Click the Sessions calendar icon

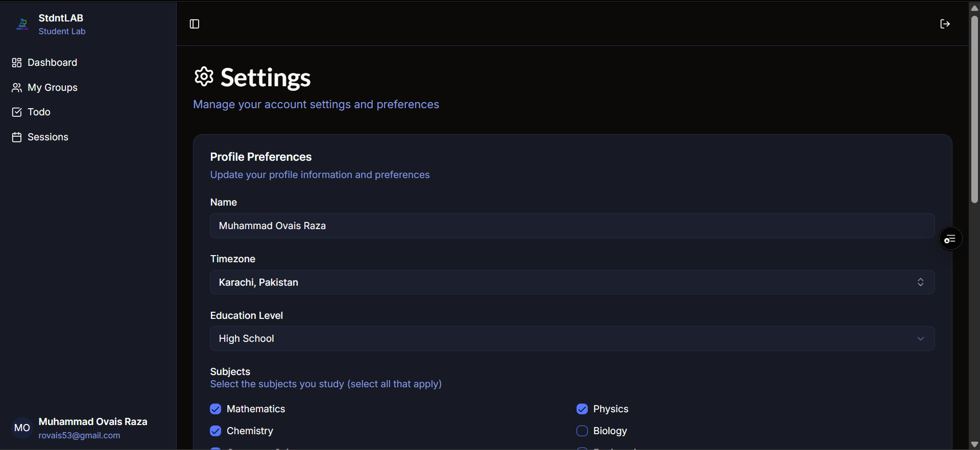click(17, 137)
